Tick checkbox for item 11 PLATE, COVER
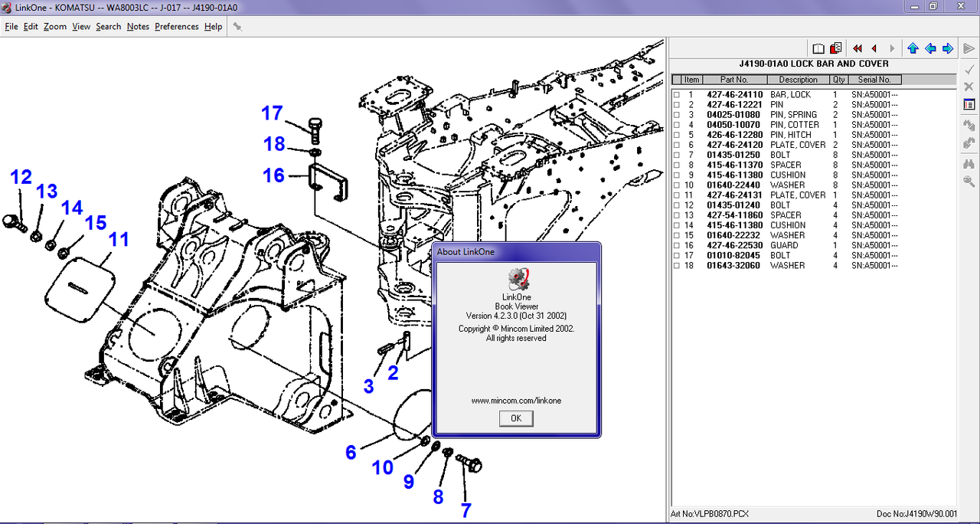Image resolution: width=980 pixels, height=524 pixels. tap(677, 195)
